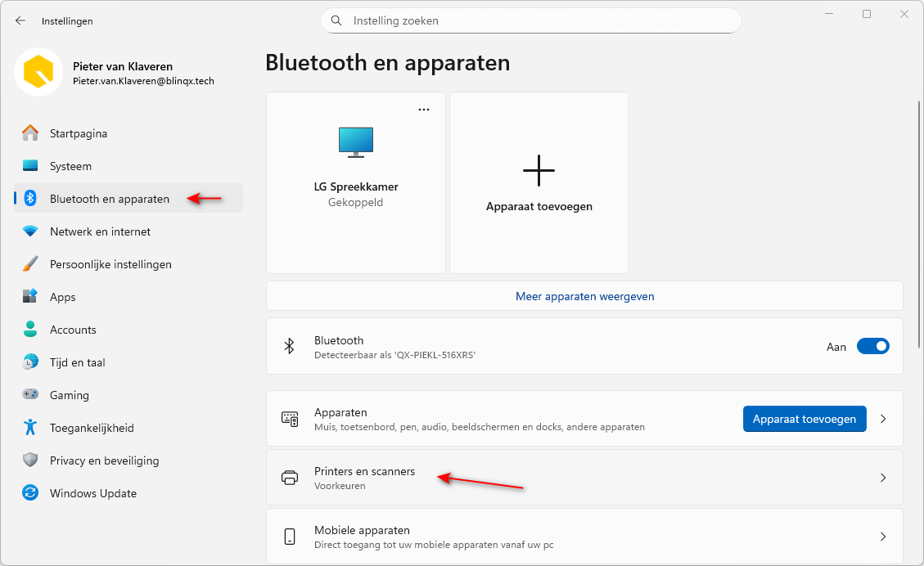Expand the Apparaten row chevron

[883, 419]
